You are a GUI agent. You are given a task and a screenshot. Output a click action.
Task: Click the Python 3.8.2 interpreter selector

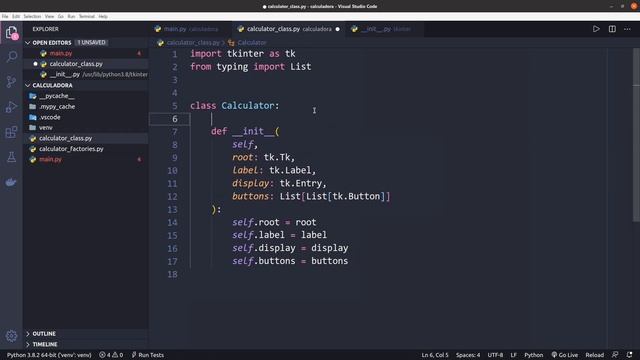(x=49, y=355)
